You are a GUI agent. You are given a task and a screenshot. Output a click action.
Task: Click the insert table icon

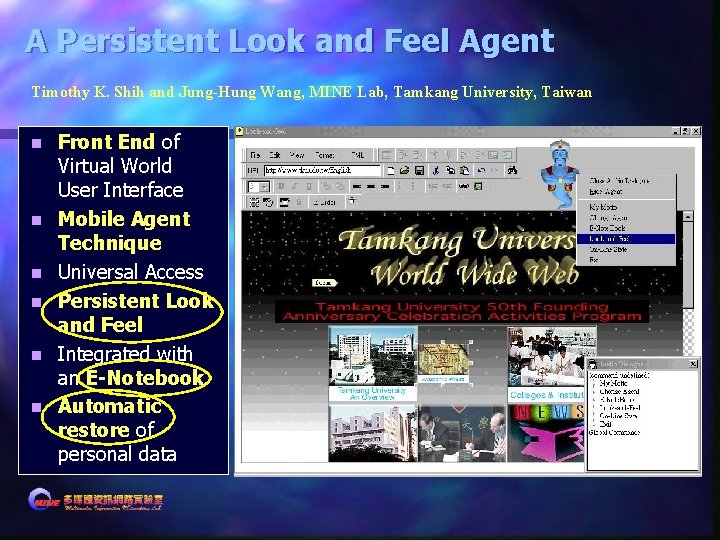pos(387,155)
